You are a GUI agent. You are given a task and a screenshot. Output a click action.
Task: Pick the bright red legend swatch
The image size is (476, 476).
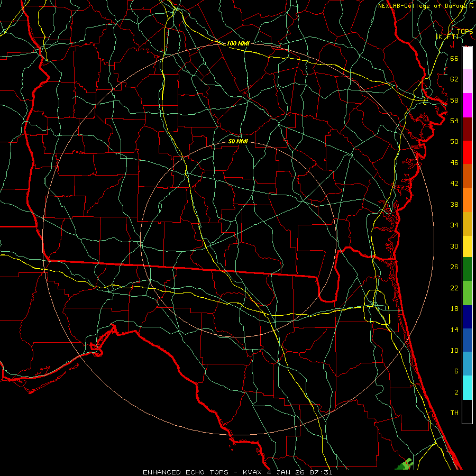pyautogui.click(x=467, y=152)
